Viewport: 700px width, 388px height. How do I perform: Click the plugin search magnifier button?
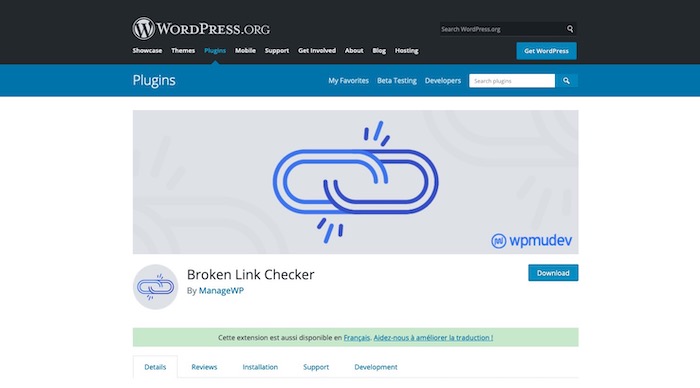(x=566, y=81)
